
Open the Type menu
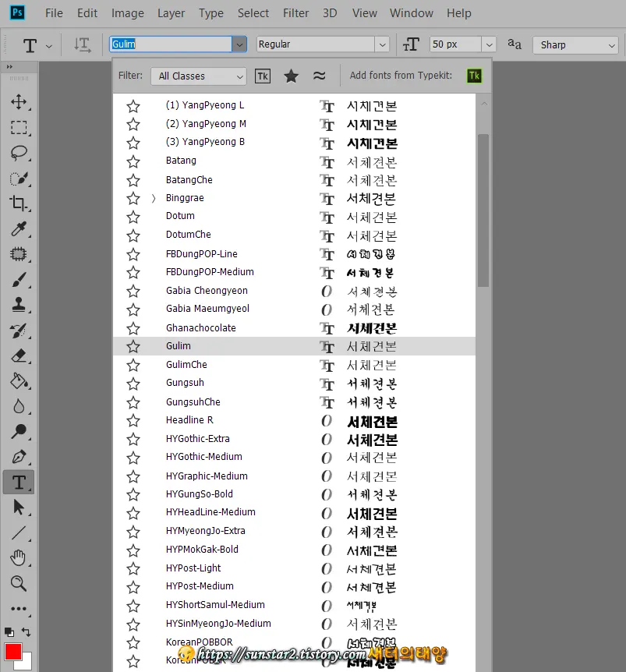click(x=210, y=13)
